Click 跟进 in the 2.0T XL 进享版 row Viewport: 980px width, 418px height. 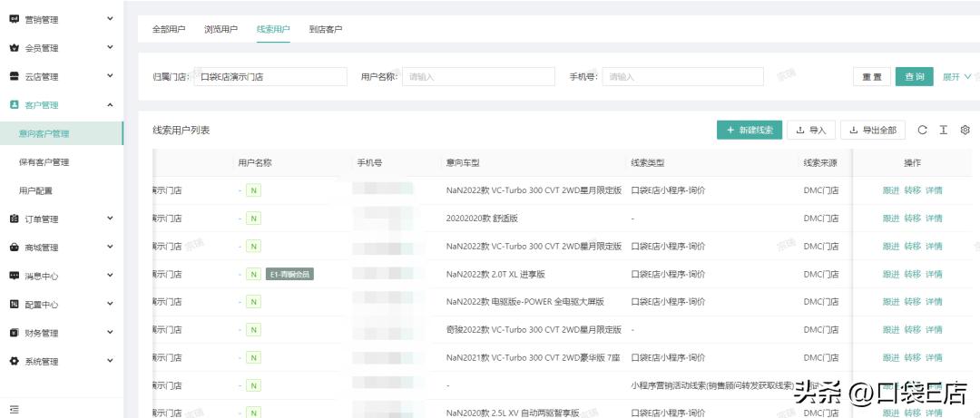click(891, 275)
